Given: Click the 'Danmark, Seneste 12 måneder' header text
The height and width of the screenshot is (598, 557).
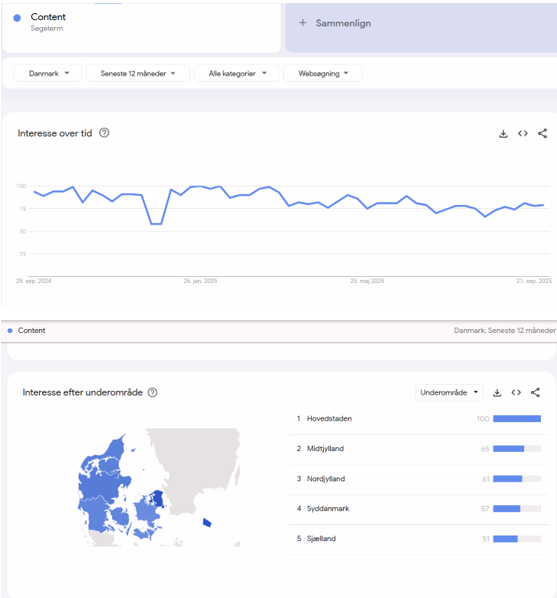Looking at the screenshot, I should (x=505, y=330).
